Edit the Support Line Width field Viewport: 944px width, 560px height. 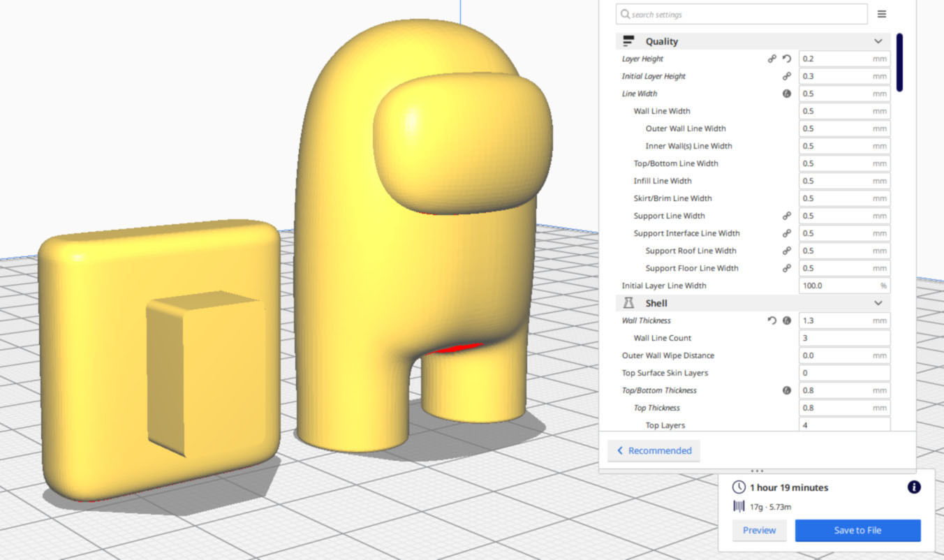pyautogui.click(x=844, y=216)
